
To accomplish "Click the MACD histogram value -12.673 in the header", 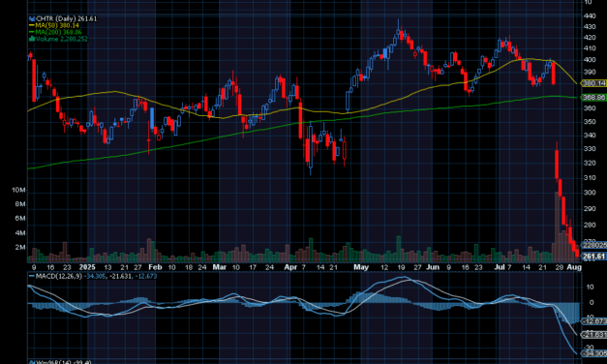I will (146, 276).
